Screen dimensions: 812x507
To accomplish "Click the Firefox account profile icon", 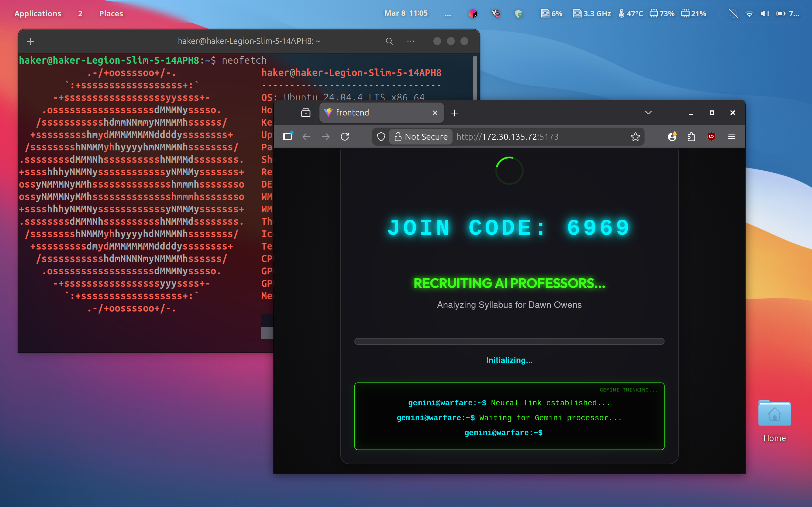I will pos(672,137).
